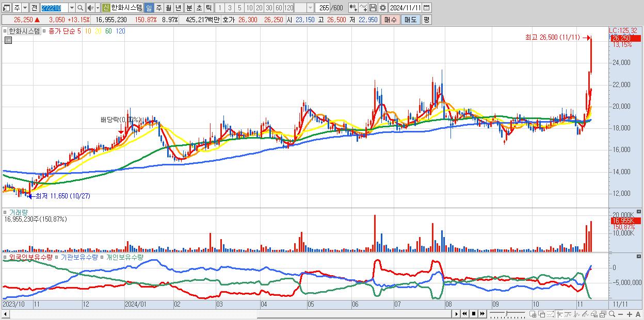
Task: Click the save chart floppy icon
Action: coord(373,8)
